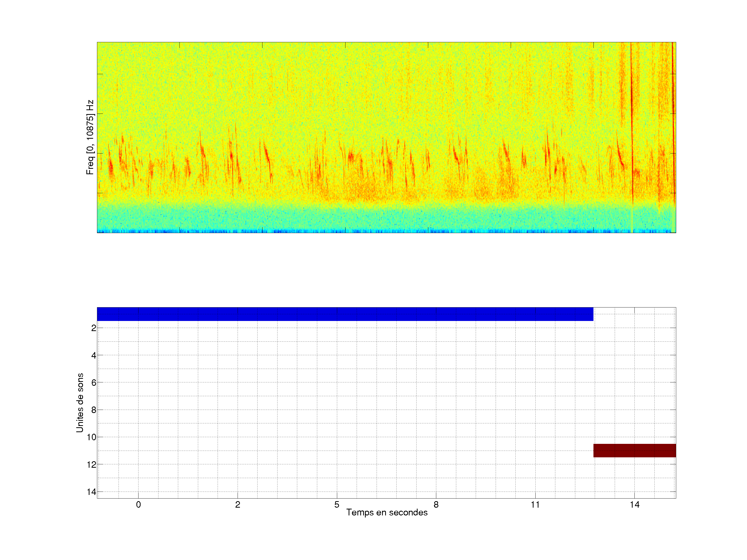The width and height of the screenshot is (747, 560).
Task: Click x-axis tick label 14 on time axis
Action: tap(634, 505)
